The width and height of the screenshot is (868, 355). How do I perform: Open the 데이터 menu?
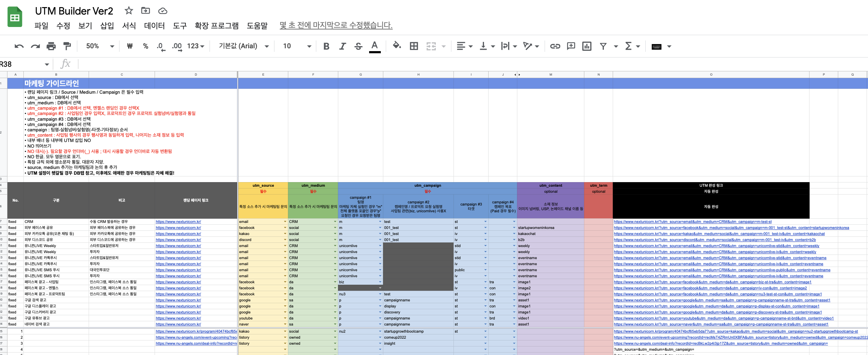click(154, 26)
